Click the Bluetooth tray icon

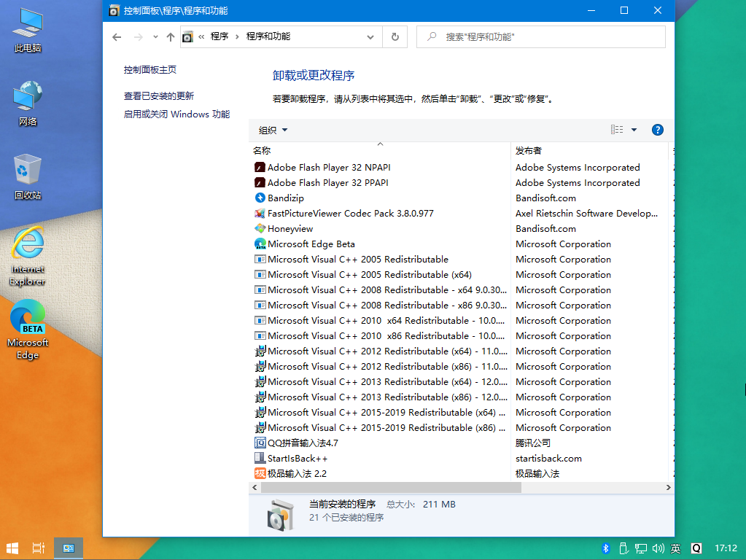606,548
